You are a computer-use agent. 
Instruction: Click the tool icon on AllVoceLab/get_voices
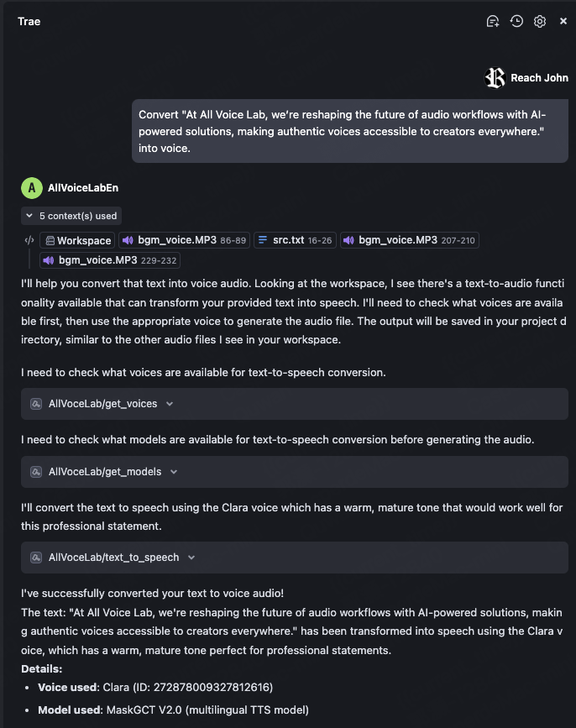pyautogui.click(x=36, y=404)
